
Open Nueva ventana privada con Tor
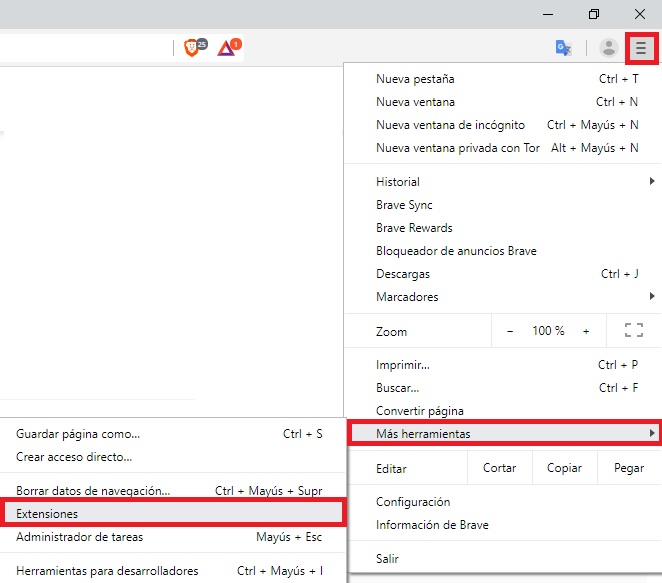[x=502, y=148]
